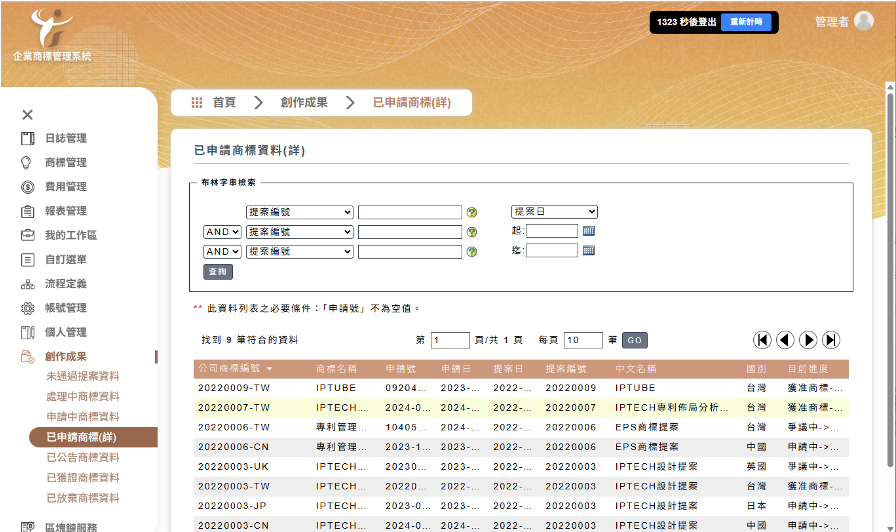Viewport: 896px width, 532px height.
Task: Open 已公告商標資料 submenu item
Action: 83,458
